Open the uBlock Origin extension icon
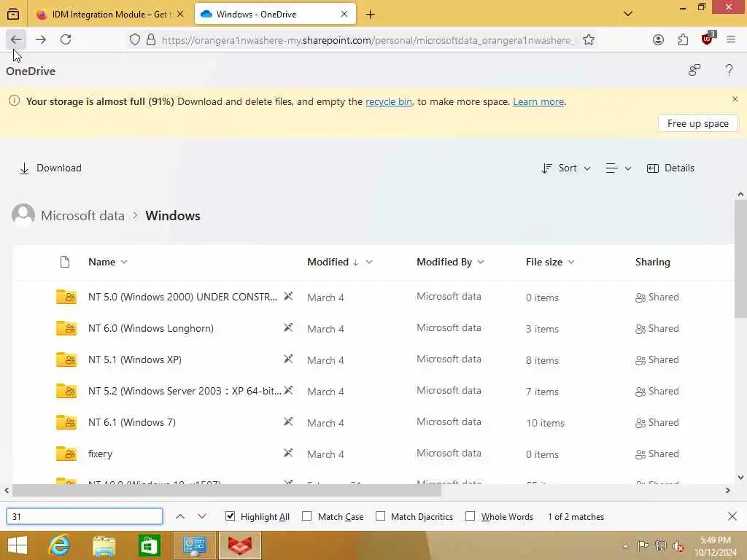747x560 pixels. coord(708,39)
